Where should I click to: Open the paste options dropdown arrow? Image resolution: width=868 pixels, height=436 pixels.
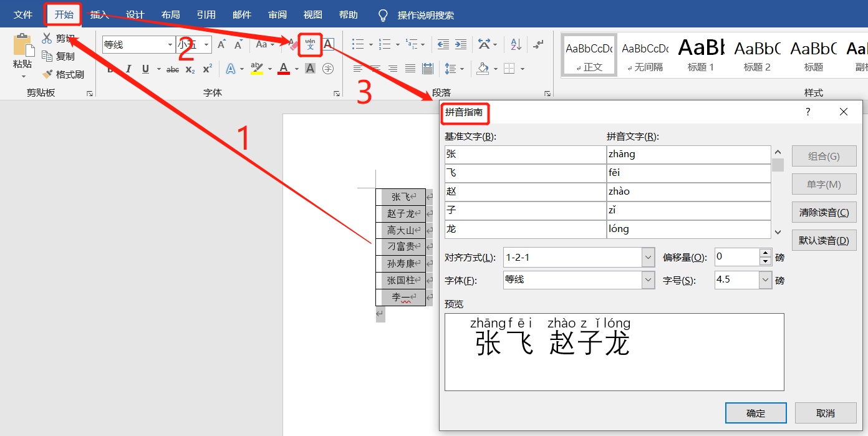pos(23,77)
